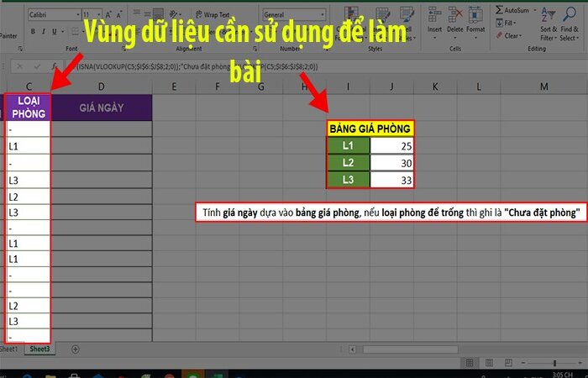
Task: Click the Delete cells icon
Action: click(x=455, y=14)
